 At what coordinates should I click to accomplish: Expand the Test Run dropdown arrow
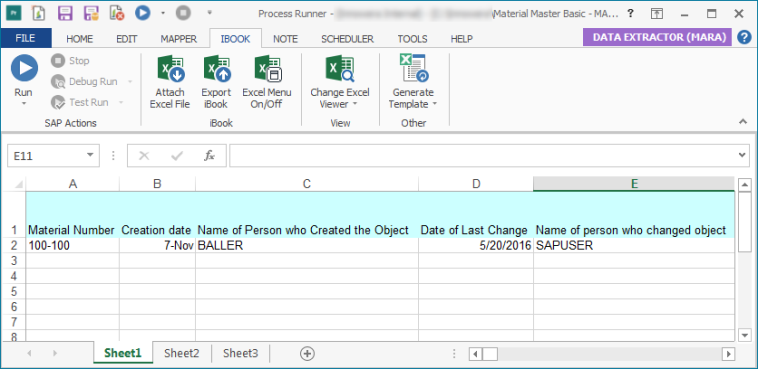(x=121, y=103)
